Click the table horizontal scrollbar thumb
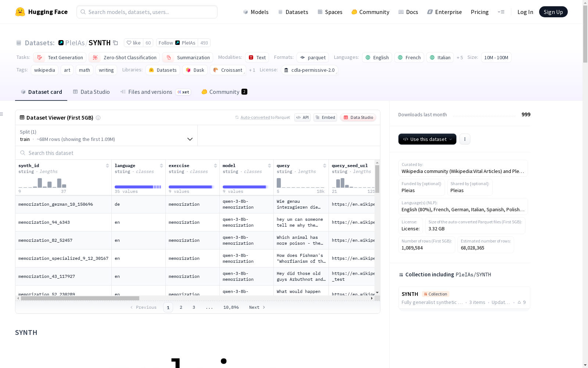588x368 pixels. 80,298
